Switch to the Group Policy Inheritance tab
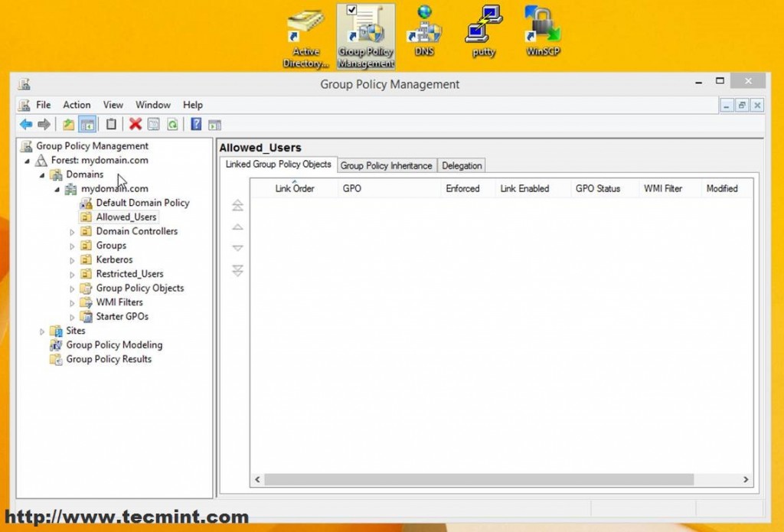This screenshot has height=532, width=784. point(387,165)
